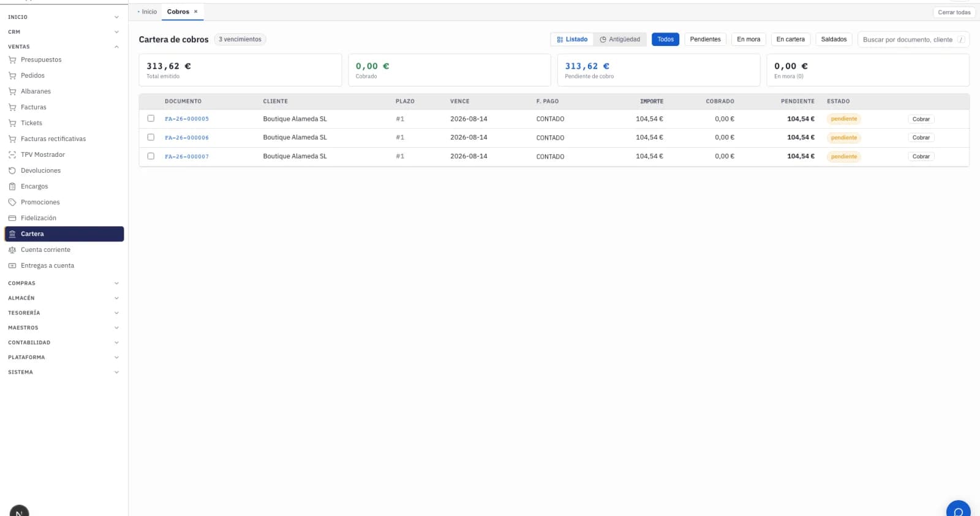Expand the COMPRAS sidebar section
Screen dimensions: 980x516
pyautogui.click(x=64, y=283)
